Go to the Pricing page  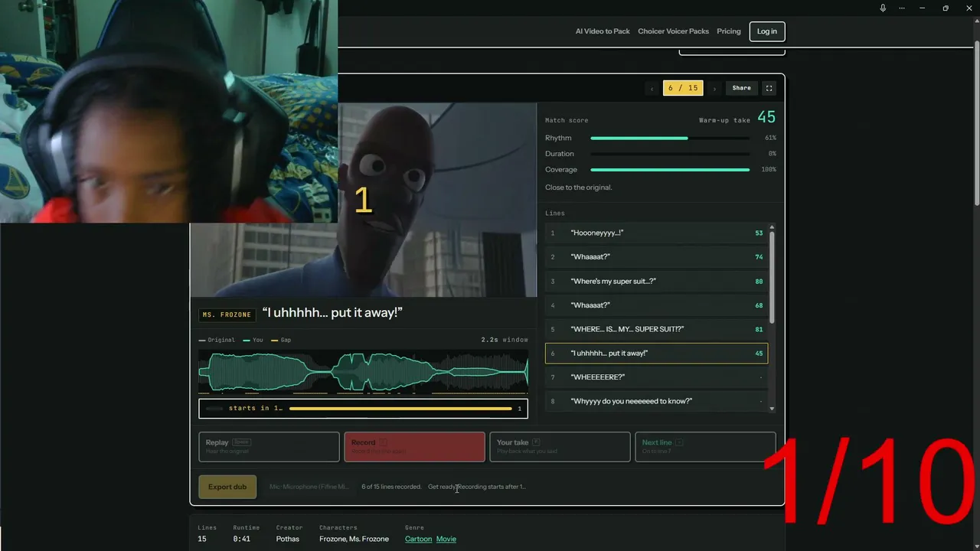tap(729, 31)
